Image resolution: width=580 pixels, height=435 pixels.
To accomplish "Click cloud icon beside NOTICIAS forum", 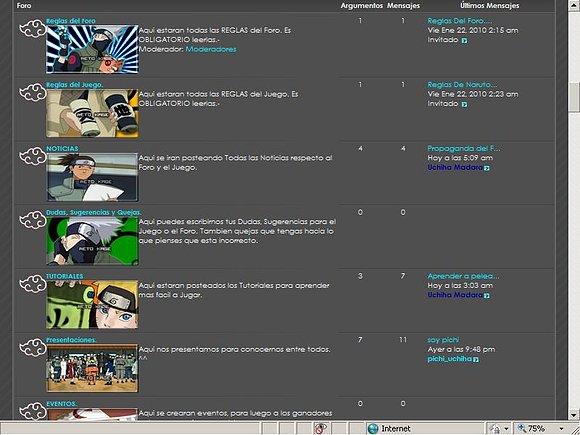I will coord(32,157).
